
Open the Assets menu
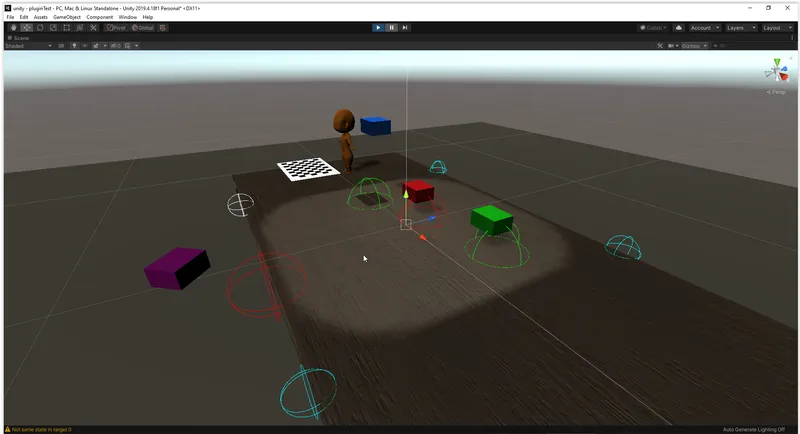click(x=40, y=17)
